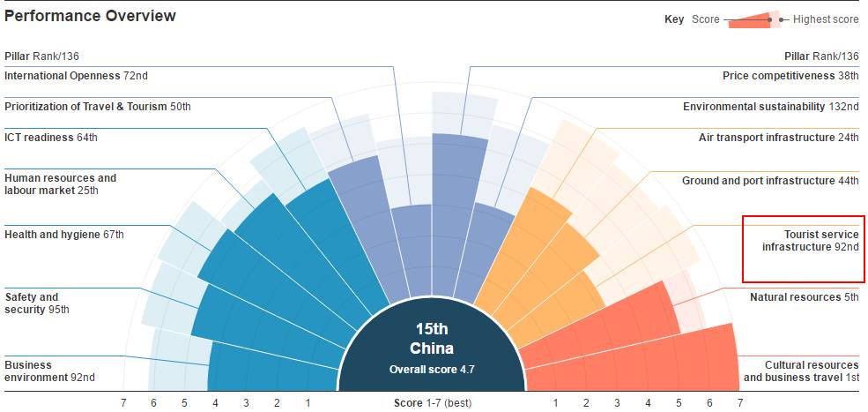Click the Performance Overview heading
The width and height of the screenshot is (868, 412).
(x=90, y=16)
